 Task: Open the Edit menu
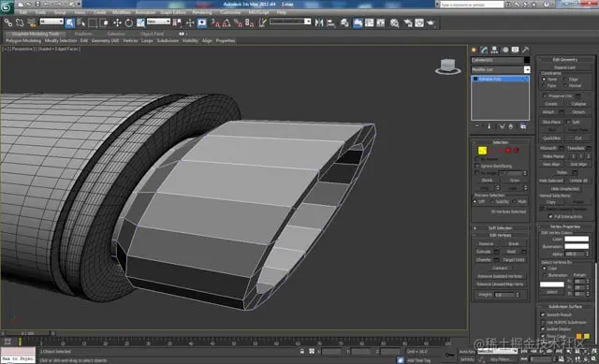pos(23,12)
